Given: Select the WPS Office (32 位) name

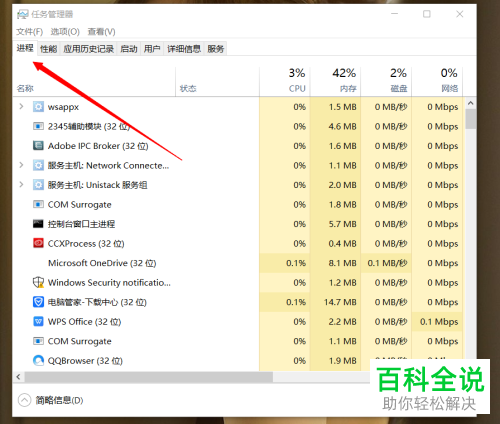Looking at the screenshot, I should click(84, 322).
